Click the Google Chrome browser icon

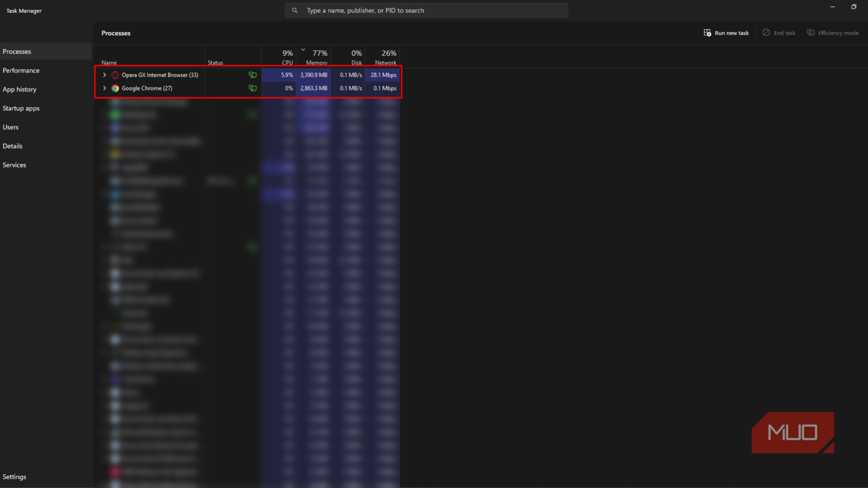[115, 88]
